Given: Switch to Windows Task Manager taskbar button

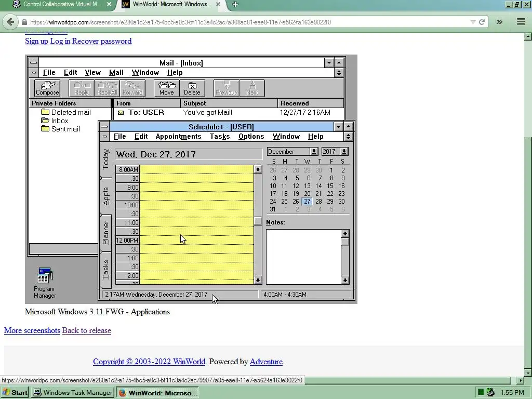Looking at the screenshot, I should click(x=73, y=393).
